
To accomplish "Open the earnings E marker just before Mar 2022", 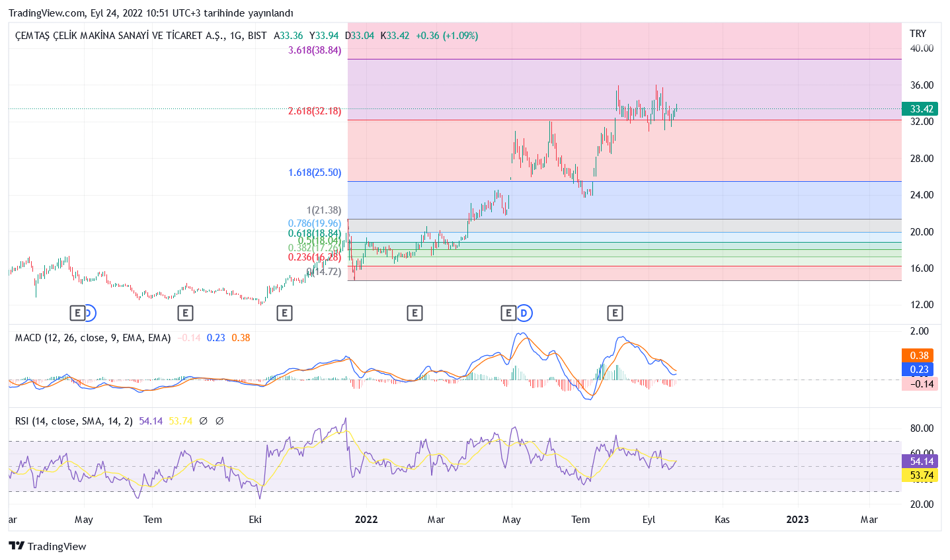I will tap(415, 313).
